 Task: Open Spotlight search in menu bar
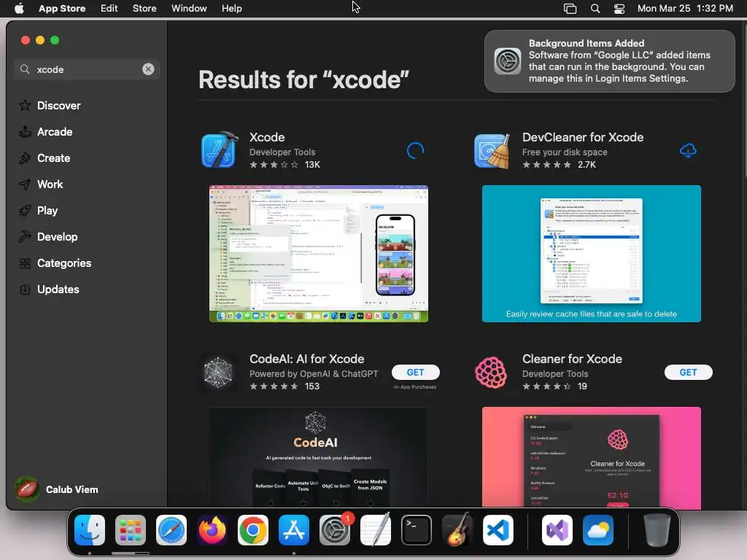point(595,9)
